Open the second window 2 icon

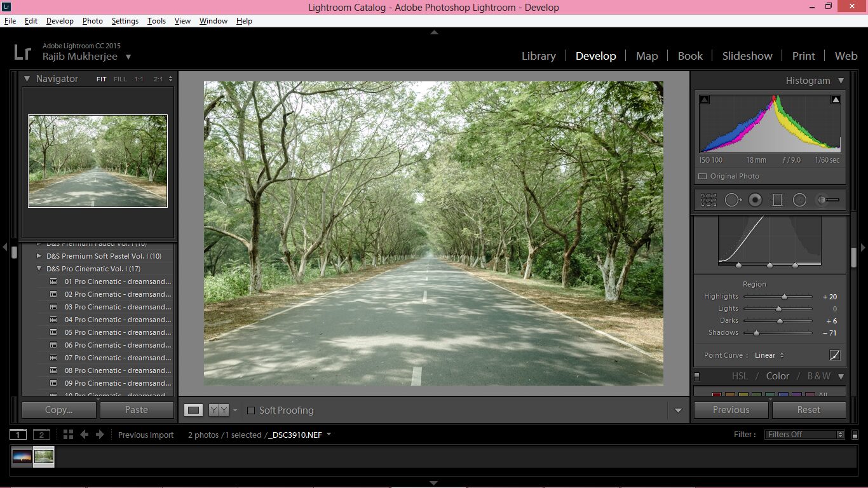coord(41,435)
